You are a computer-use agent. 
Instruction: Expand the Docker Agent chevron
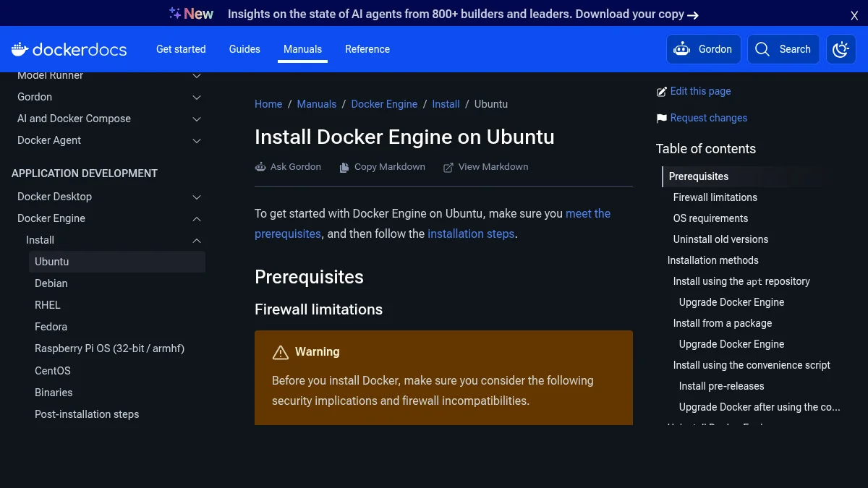pos(197,140)
